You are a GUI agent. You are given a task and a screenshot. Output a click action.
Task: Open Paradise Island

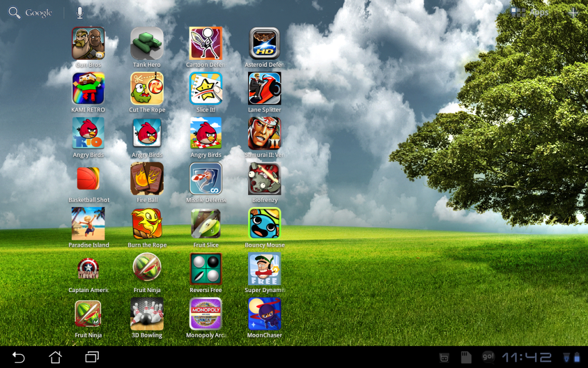88,224
